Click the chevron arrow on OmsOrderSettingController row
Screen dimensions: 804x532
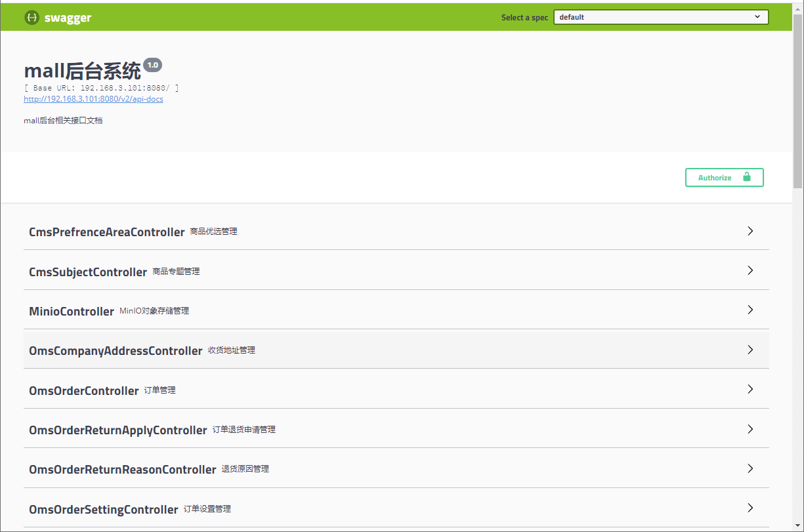750,508
